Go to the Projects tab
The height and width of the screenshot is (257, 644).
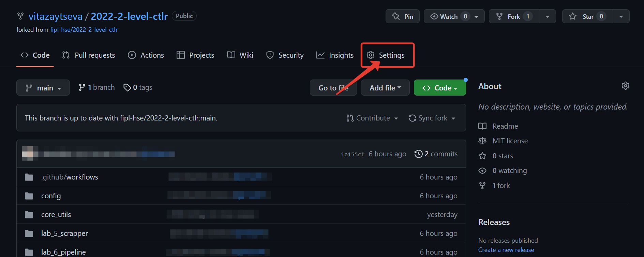(195, 55)
